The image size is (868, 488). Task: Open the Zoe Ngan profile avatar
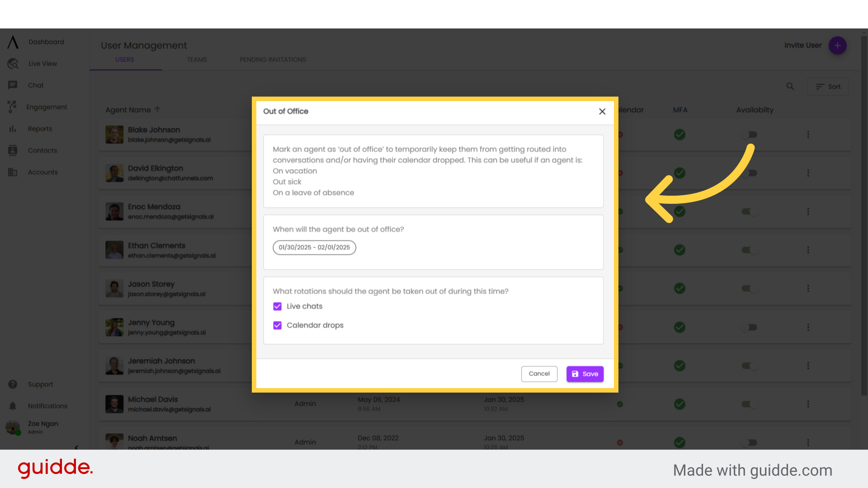pos(13,427)
